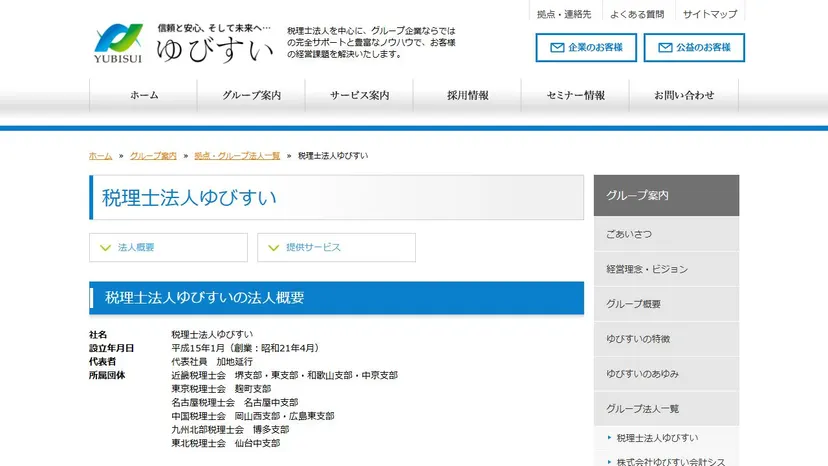Click ホーム breadcrumb link

click(100, 156)
